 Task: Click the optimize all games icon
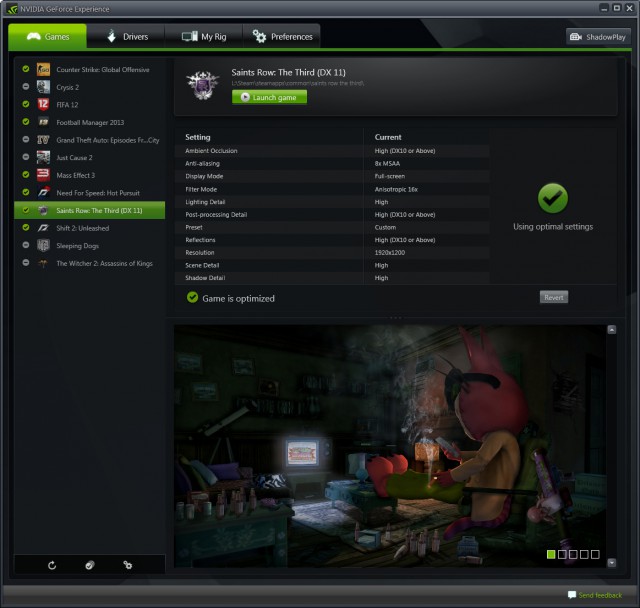click(x=90, y=565)
